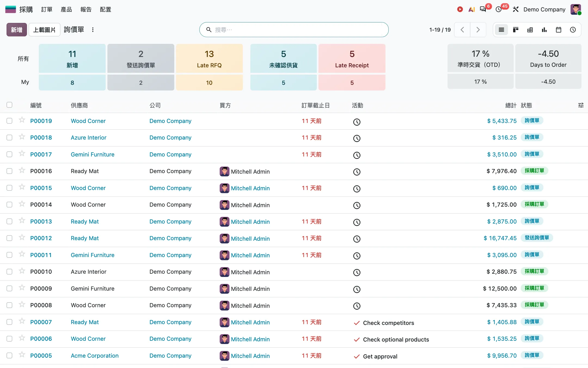The height and width of the screenshot is (368, 588).
Task: Filter by the 11 新增 card
Action: coord(72,58)
